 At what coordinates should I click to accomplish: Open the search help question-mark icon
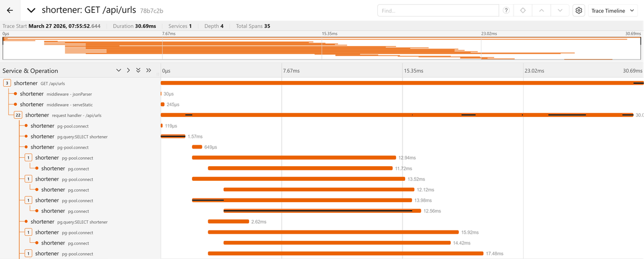[x=506, y=11]
